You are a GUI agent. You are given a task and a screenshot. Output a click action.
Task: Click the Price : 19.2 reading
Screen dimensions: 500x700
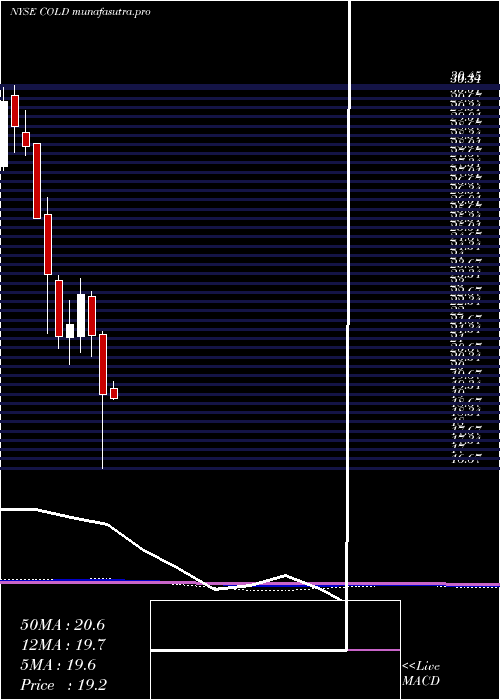[63, 685]
